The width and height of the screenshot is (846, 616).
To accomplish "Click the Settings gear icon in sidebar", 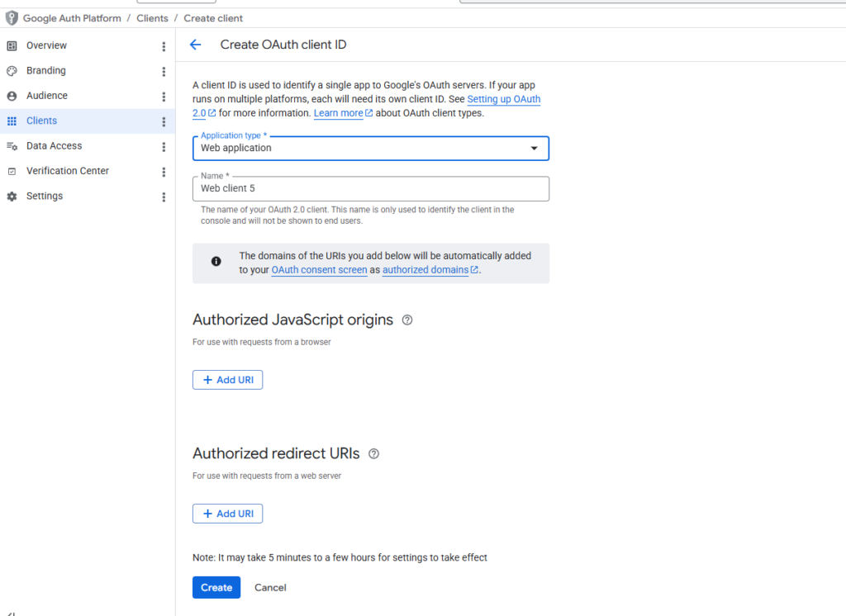I will point(12,197).
